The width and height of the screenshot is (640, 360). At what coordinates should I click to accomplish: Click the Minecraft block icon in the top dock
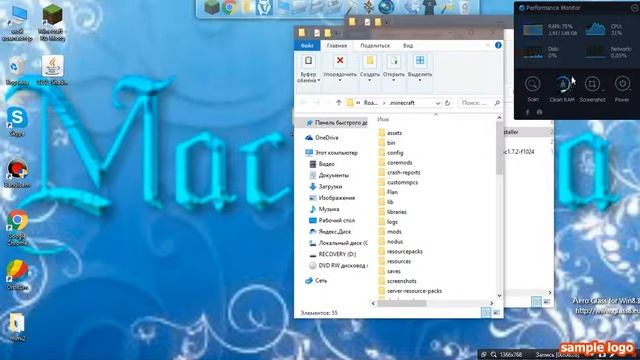pos(212,7)
